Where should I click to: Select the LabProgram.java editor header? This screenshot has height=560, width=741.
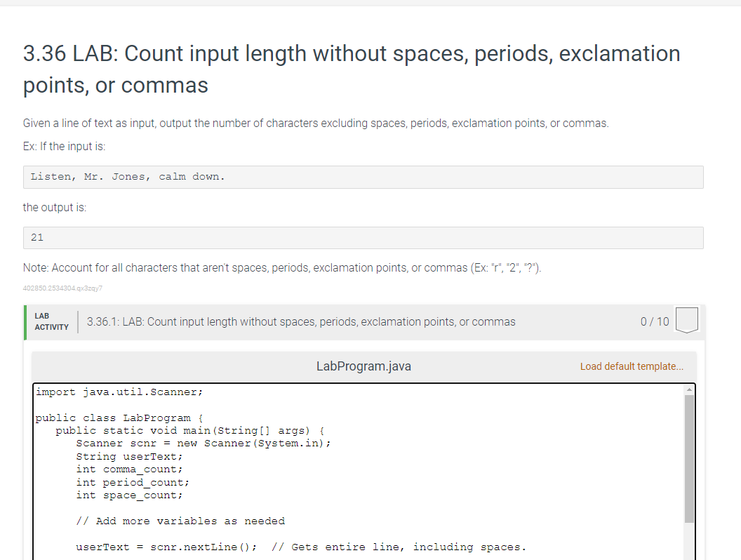[363, 366]
